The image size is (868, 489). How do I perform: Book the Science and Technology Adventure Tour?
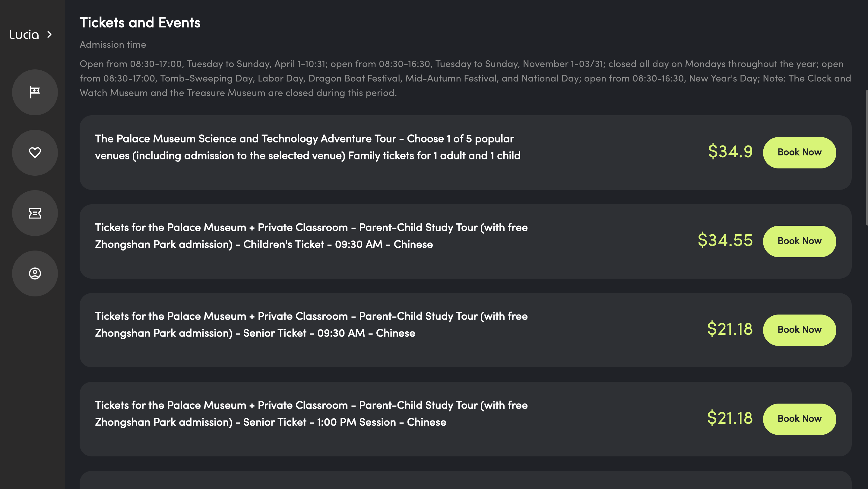tap(799, 152)
